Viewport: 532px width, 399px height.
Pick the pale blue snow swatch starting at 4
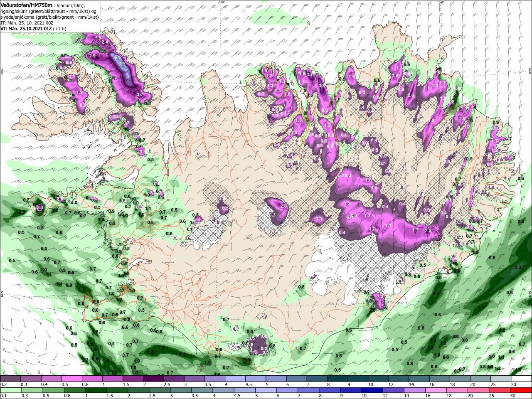point(235,379)
